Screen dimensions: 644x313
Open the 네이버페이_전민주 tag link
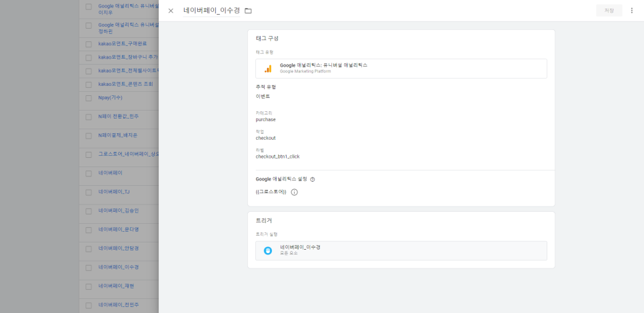pyautogui.click(x=118, y=305)
